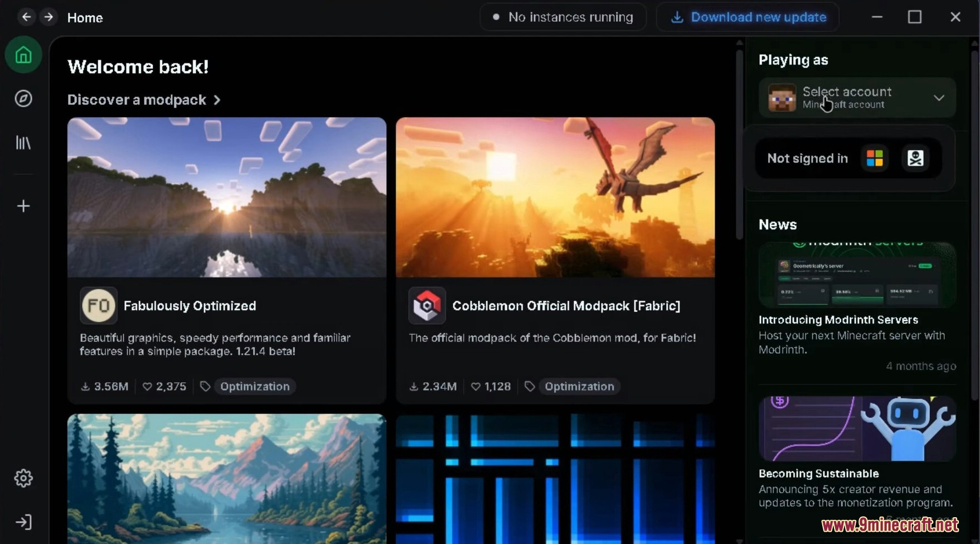The image size is (980, 544).
Task: Click the Modrinth Servers news thumbnail
Action: (x=857, y=275)
